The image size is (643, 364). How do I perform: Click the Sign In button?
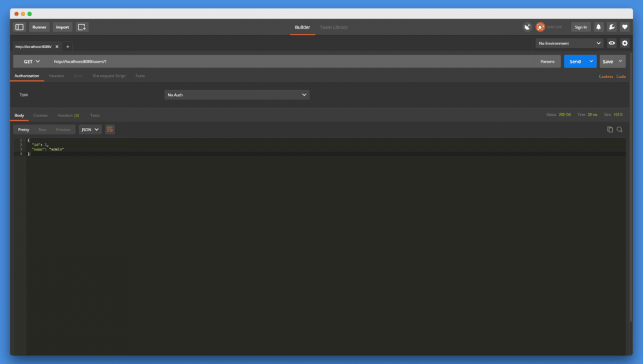coord(581,27)
